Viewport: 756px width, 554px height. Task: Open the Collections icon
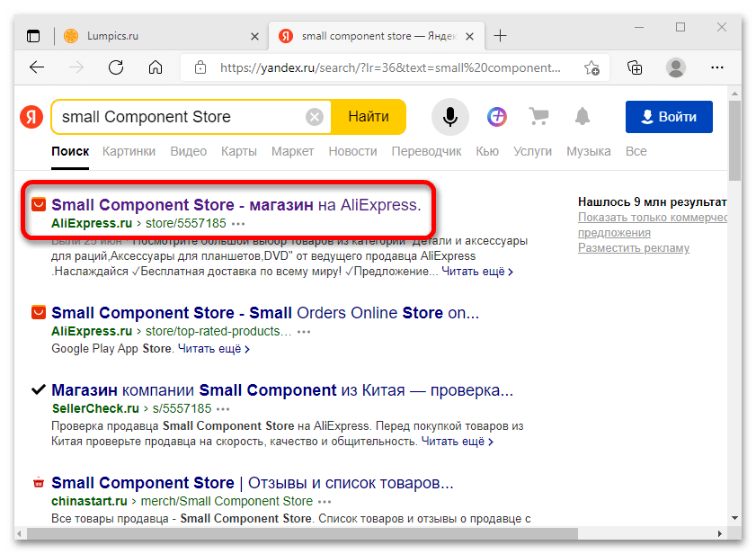click(635, 67)
